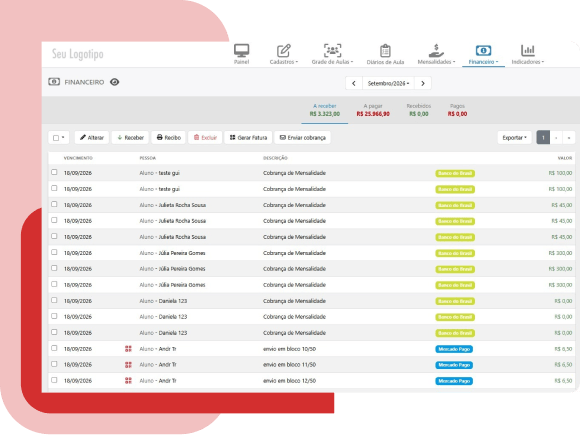The height and width of the screenshot is (435, 580).
Task: Click the Enviar cobrança button
Action: 303,138
